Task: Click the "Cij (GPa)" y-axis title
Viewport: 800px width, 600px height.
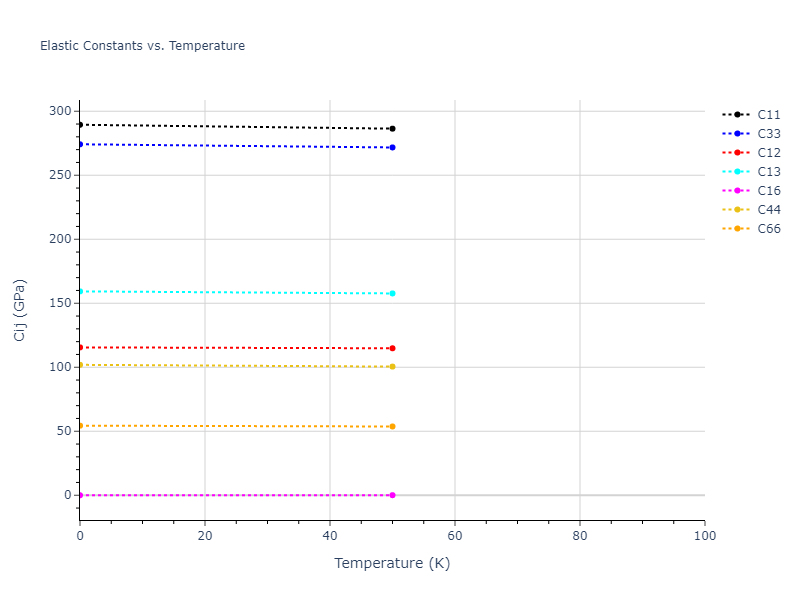Action: tap(20, 310)
